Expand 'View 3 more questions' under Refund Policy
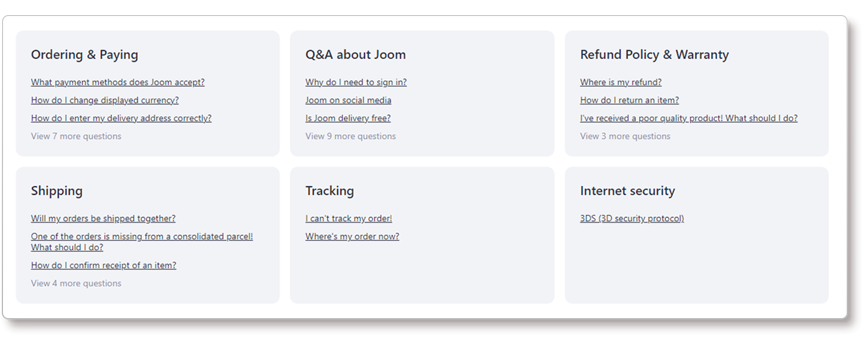 point(625,136)
